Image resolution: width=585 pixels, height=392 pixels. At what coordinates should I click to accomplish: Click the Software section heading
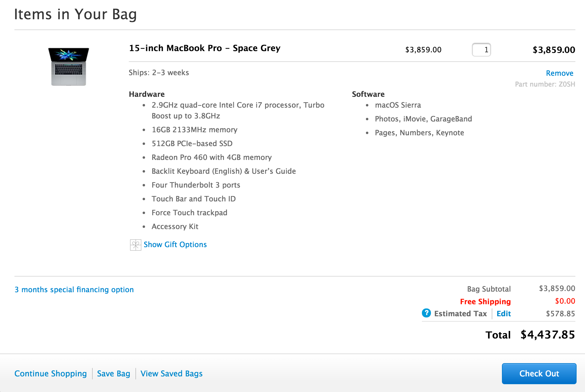click(x=368, y=94)
